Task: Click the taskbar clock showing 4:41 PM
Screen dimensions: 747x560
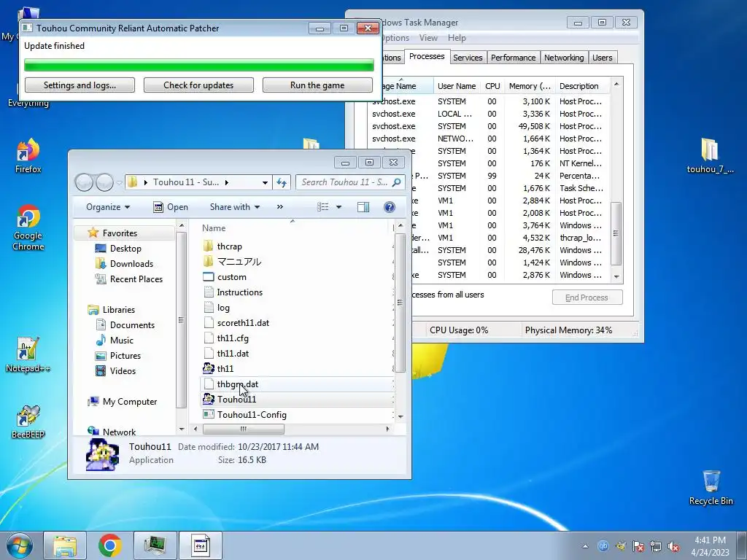Action: [x=710, y=546]
